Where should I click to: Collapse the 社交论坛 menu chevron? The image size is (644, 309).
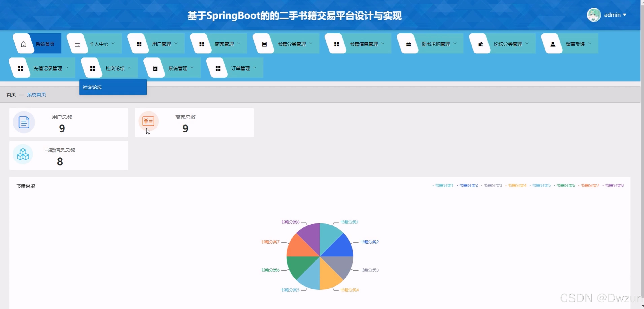tap(130, 68)
